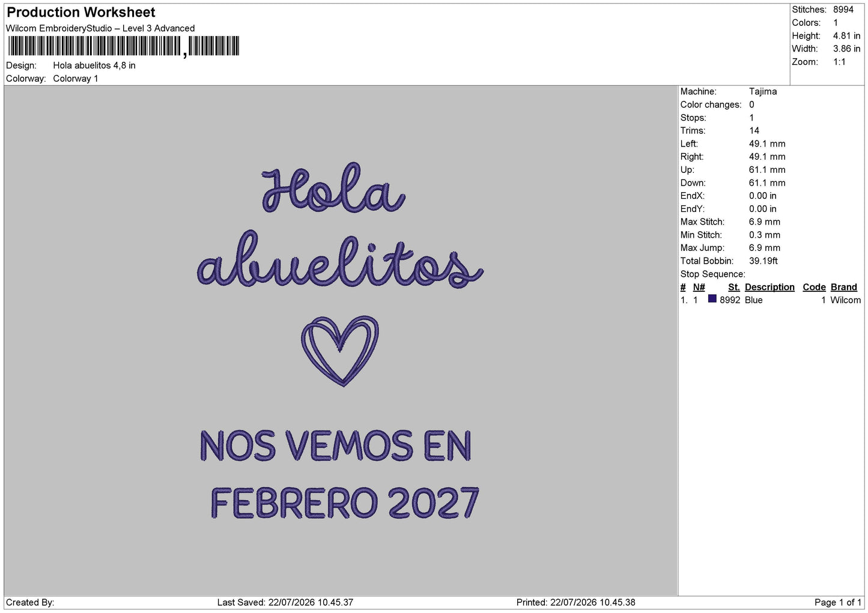Click the barcode under the title
The width and height of the screenshot is (868, 613).
[124, 46]
